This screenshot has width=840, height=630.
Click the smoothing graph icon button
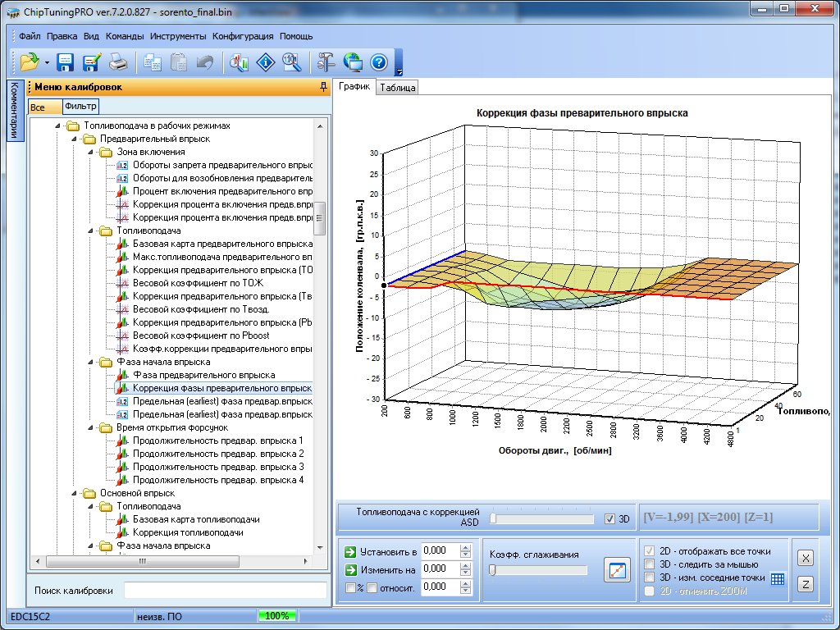click(x=615, y=569)
